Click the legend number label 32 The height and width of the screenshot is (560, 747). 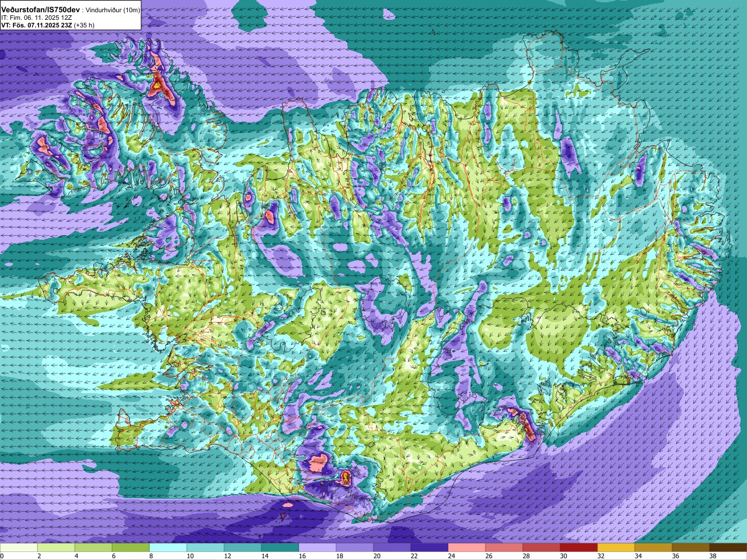click(601, 556)
